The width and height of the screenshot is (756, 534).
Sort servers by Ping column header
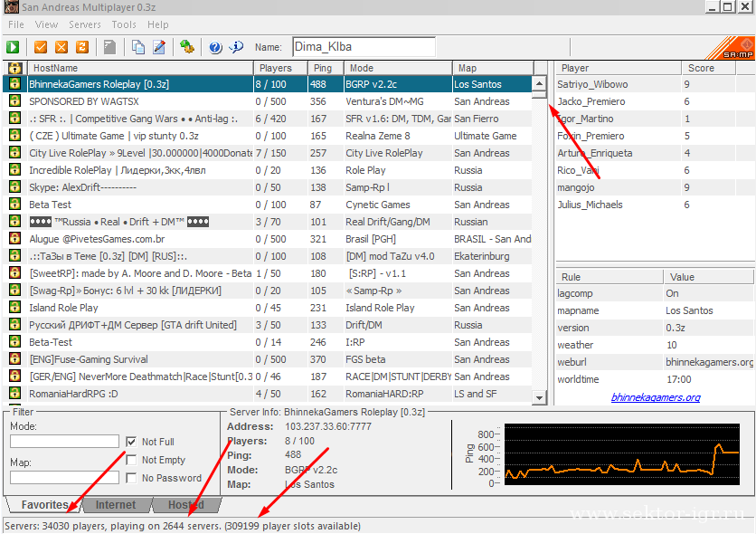pyautogui.click(x=326, y=68)
